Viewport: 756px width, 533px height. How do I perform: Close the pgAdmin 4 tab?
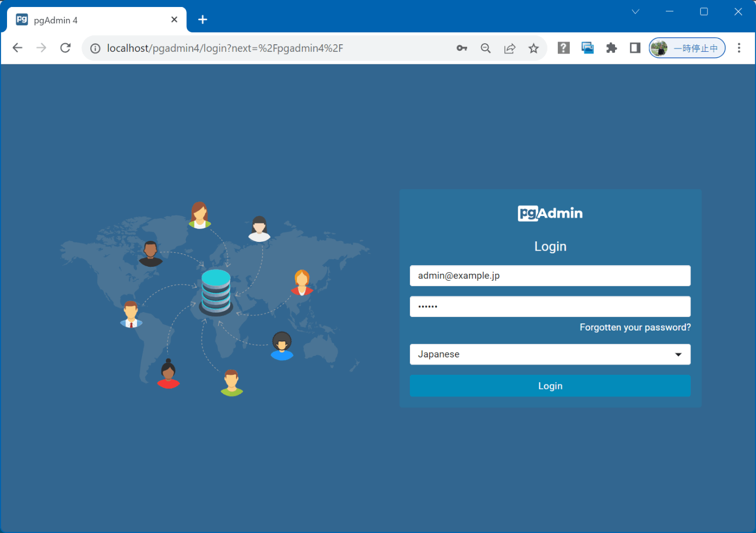[174, 19]
